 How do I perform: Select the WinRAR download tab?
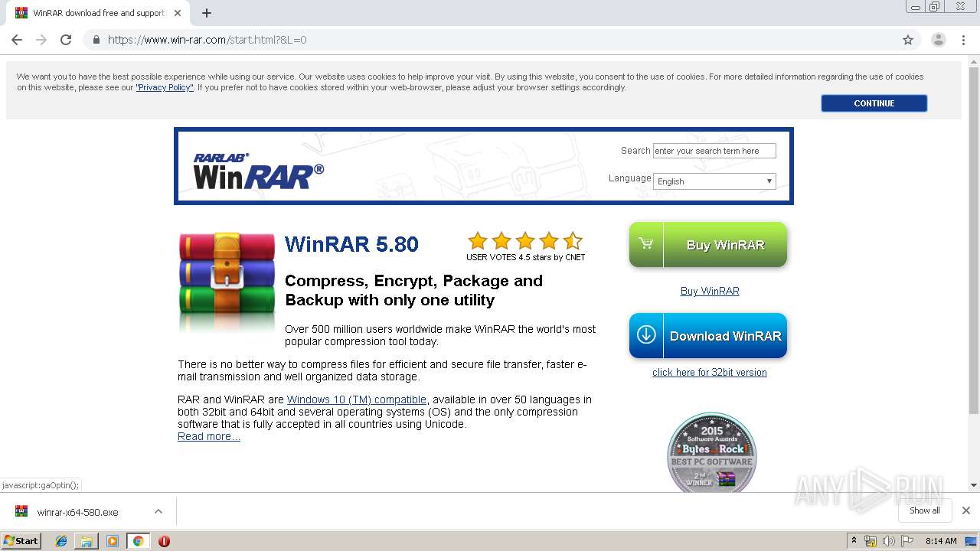pos(98,13)
